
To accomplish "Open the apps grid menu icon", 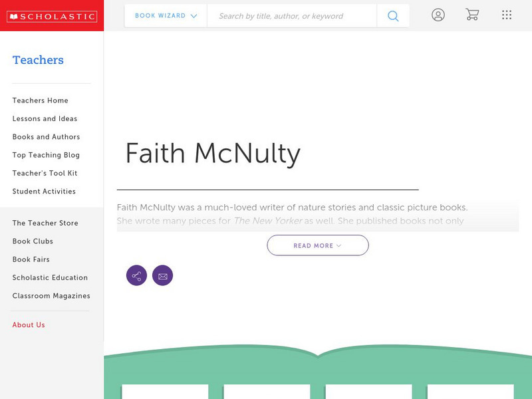I will click(x=507, y=15).
